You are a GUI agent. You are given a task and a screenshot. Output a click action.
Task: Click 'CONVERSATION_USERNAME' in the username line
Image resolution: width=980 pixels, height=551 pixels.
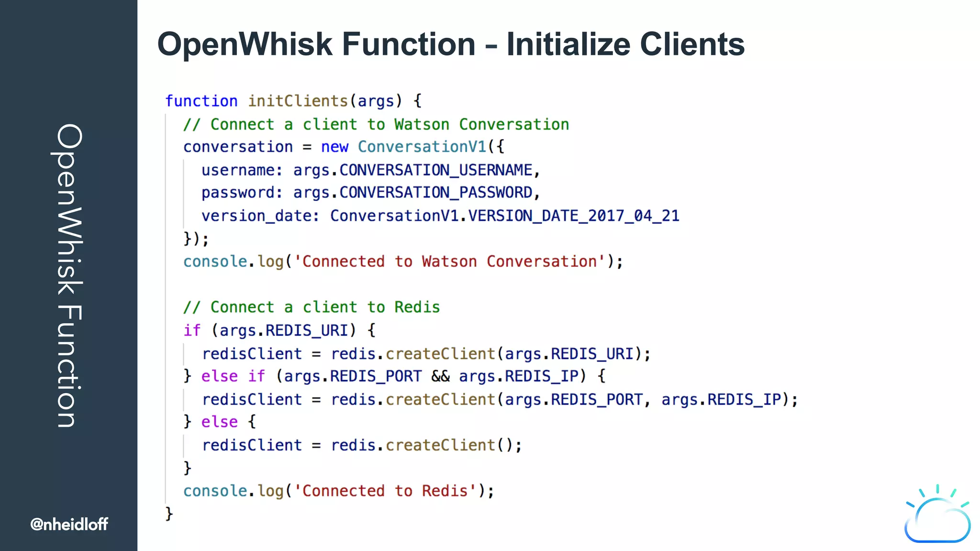435,170
